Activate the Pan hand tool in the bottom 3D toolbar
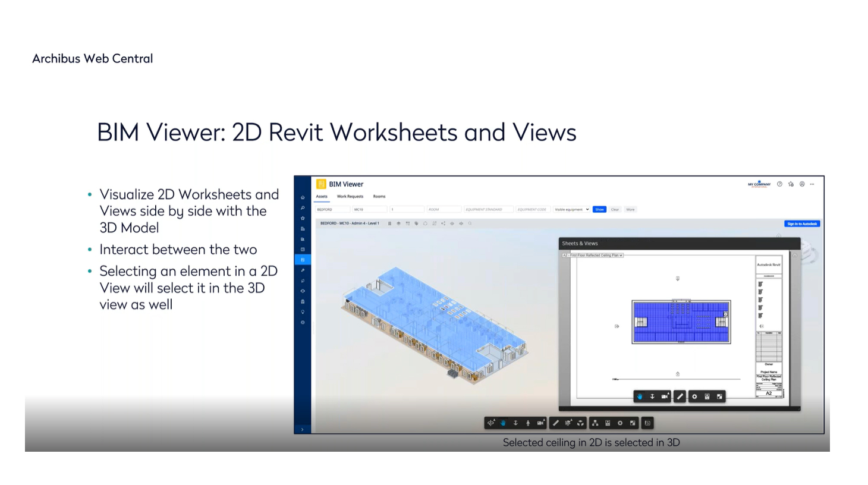 pos(503,423)
